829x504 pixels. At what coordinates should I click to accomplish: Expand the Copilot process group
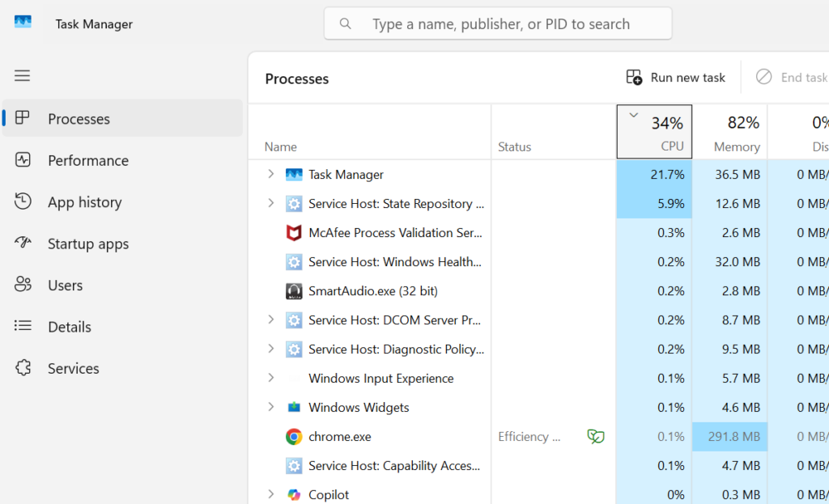tap(270, 494)
